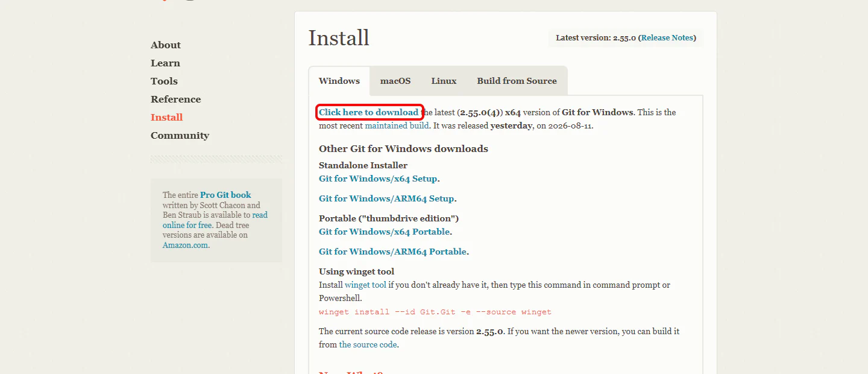Open the winget tool link
The height and width of the screenshot is (374, 868).
365,285
